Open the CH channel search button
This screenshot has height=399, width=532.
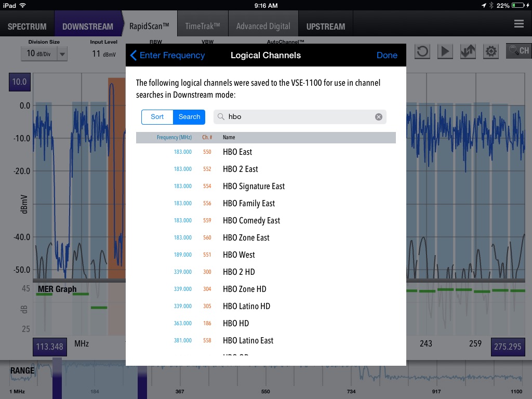tap(518, 51)
